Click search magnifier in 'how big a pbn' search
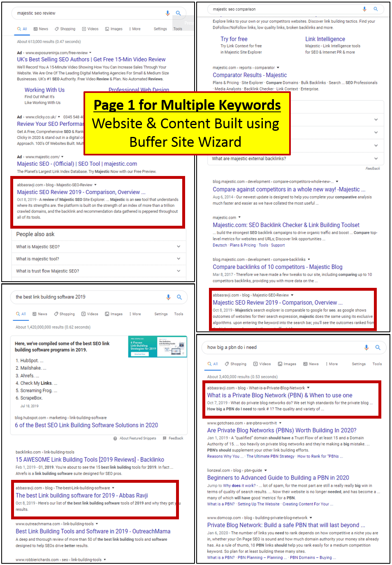 (378, 347)
